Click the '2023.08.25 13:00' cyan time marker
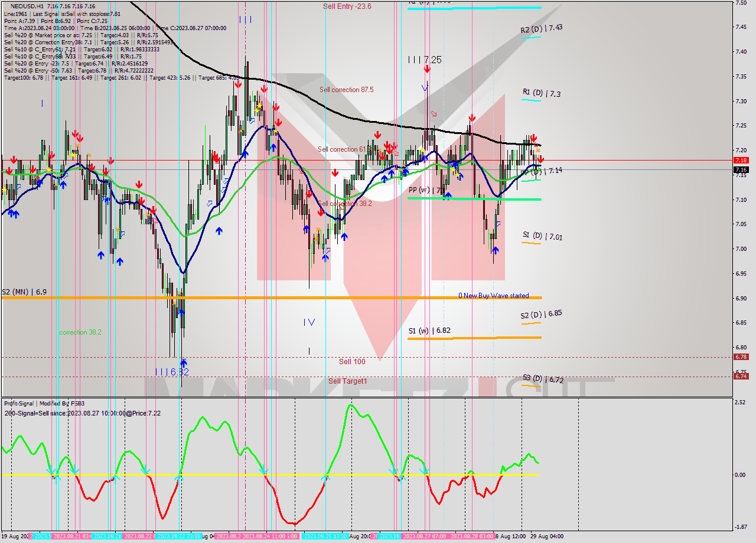 point(327,537)
